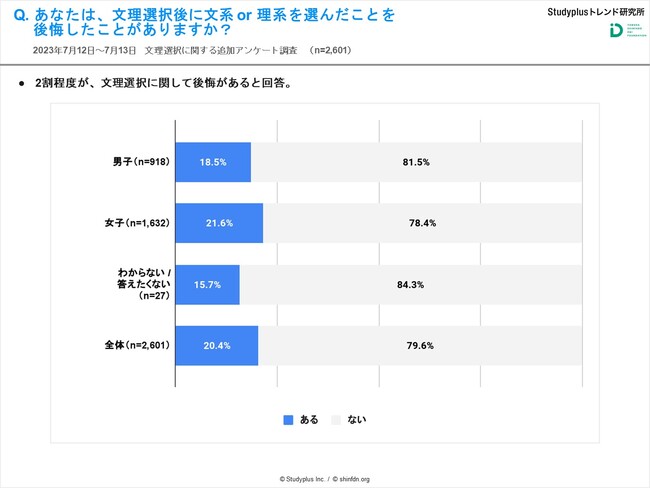Click the 15.7% blue bar segment

click(207, 284)
